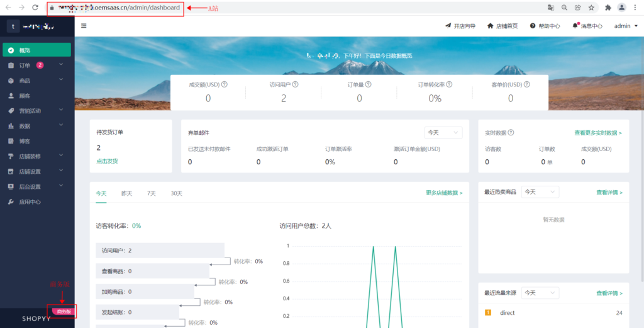644x328 pixels.
Task: Click 查看更多实时数据 link
Action: pyautogui.click(x=597, y=133)
